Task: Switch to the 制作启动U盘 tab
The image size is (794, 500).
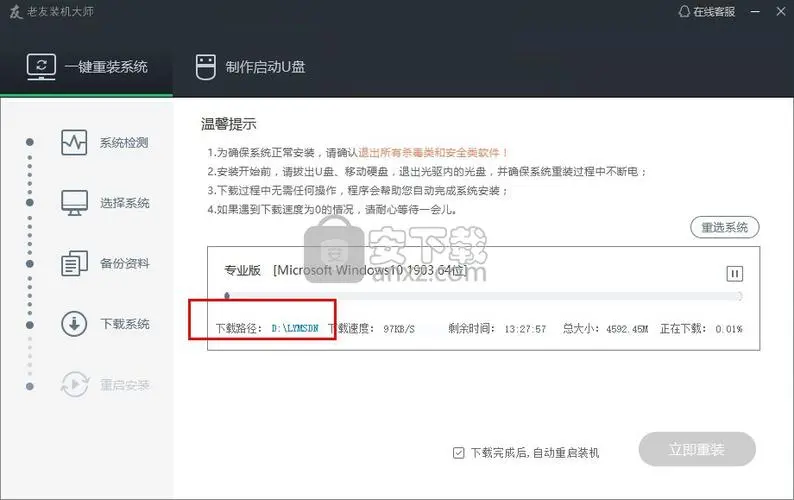Action: pyautogui.click(x=250, y=67)
